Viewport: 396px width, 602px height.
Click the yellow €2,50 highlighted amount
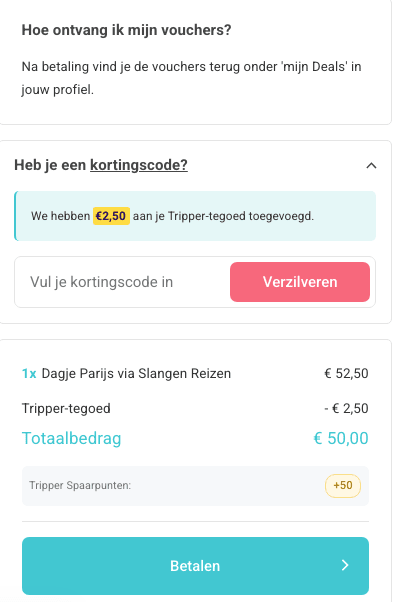(111, 216)
